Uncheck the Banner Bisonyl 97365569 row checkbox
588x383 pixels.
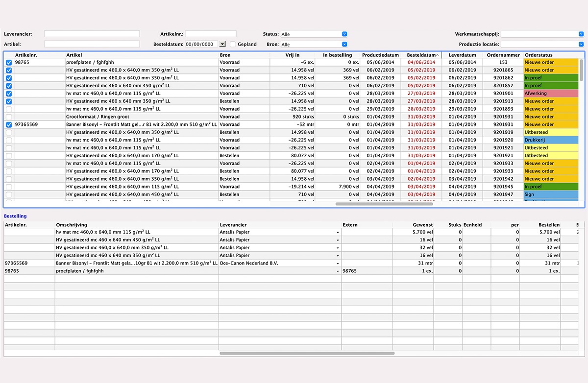coord(9,125)
